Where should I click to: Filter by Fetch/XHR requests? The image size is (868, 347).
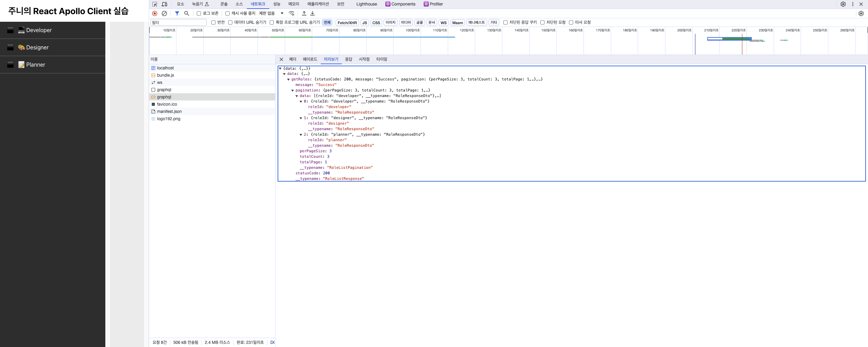(347, 23)
